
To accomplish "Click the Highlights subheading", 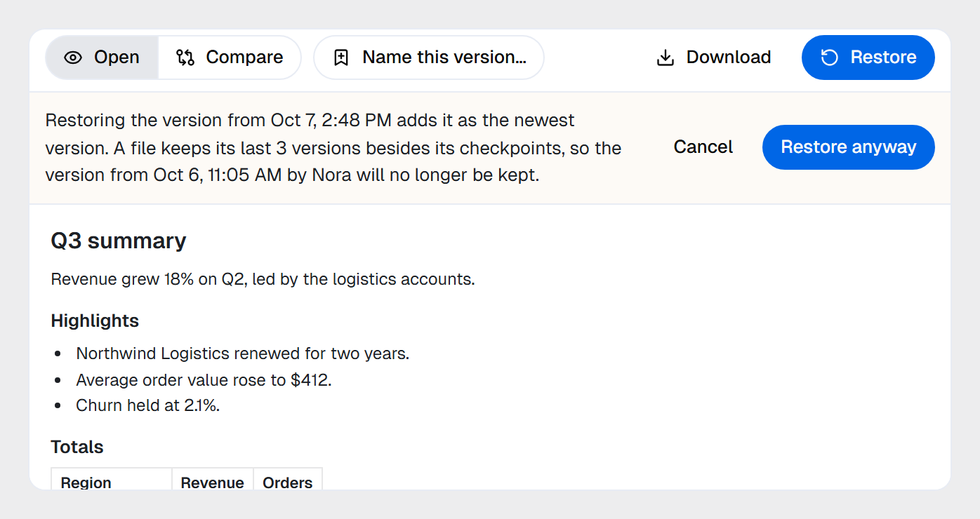I will [x=95, y=321].
